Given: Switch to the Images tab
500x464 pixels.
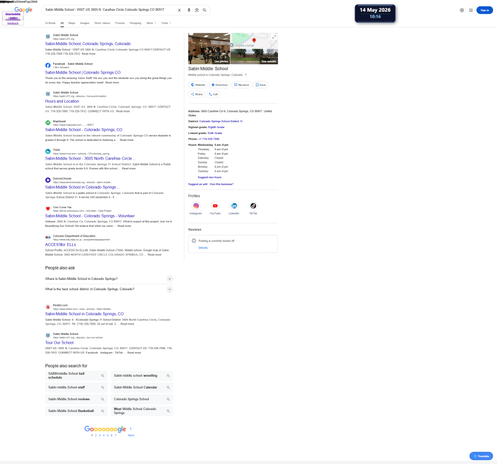Looking at the screenshot, I should (x=85, y=23).
